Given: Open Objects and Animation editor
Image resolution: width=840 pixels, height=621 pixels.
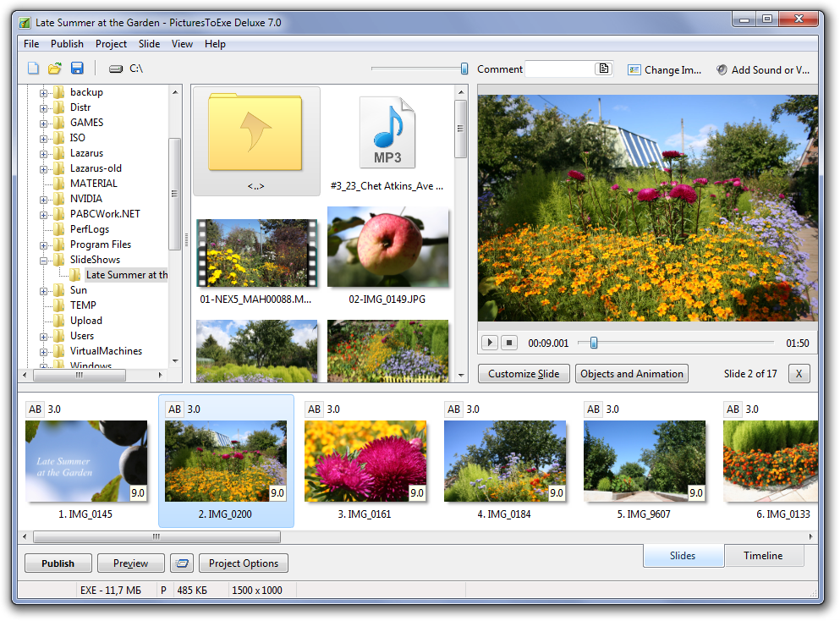Looking at the screenshot, I should click(x=632, y=373).
